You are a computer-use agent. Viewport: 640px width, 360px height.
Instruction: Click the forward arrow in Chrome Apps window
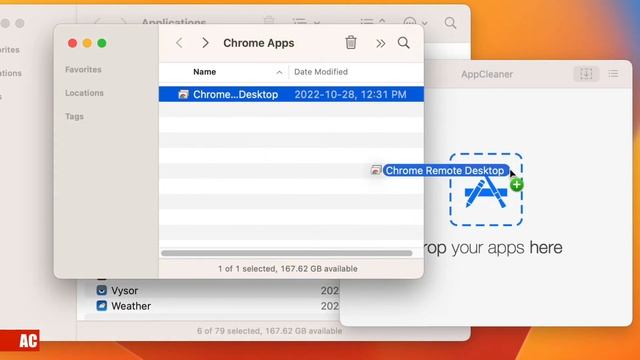click(x=205, y=43)
